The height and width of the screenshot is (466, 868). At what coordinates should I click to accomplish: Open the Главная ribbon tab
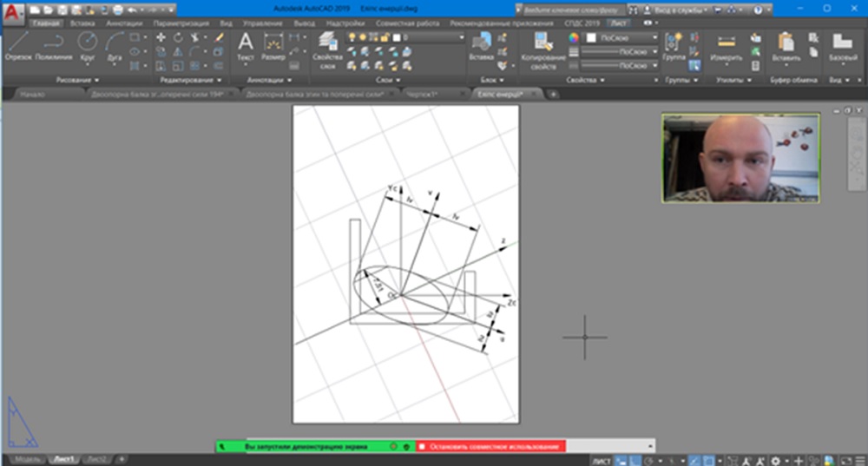pyautogui.click(x=45, y=23)
